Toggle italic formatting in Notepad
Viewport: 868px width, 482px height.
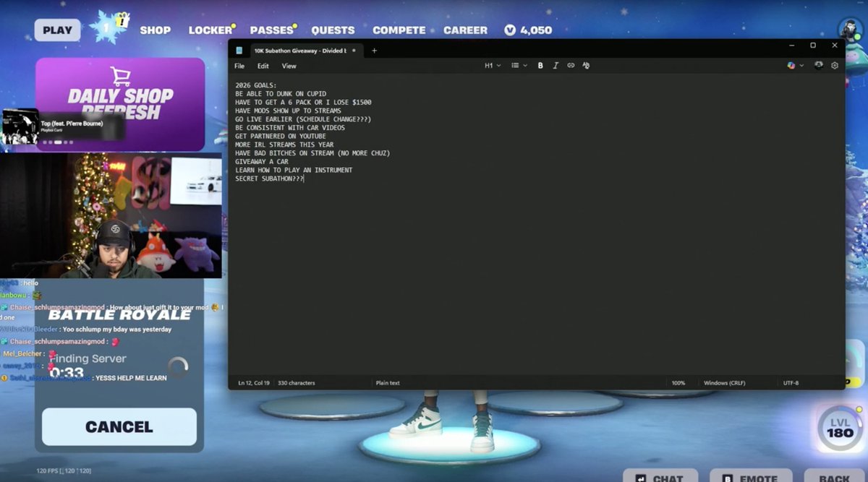(556, 66)
